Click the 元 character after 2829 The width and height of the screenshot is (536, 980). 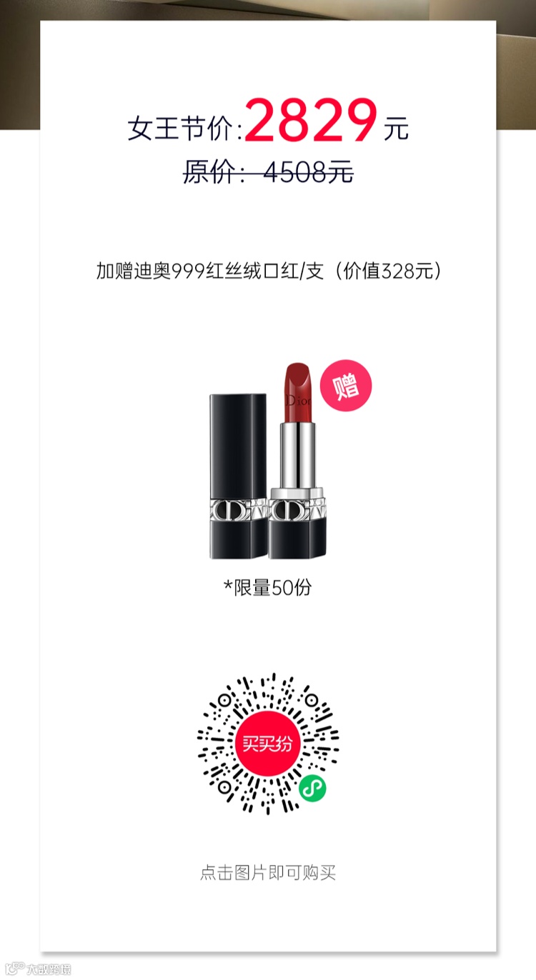point(396,129)
